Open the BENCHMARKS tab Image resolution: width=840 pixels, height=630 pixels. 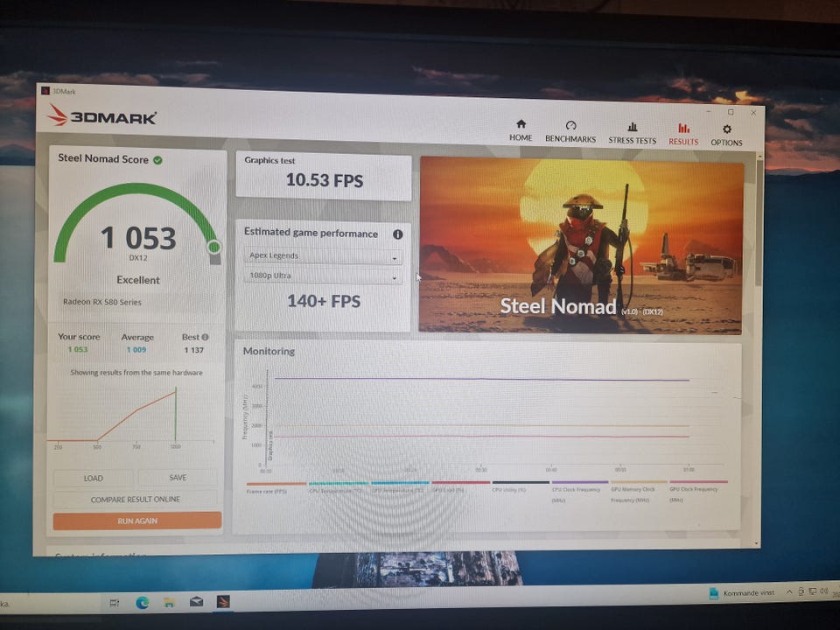[x=570, y=132]
